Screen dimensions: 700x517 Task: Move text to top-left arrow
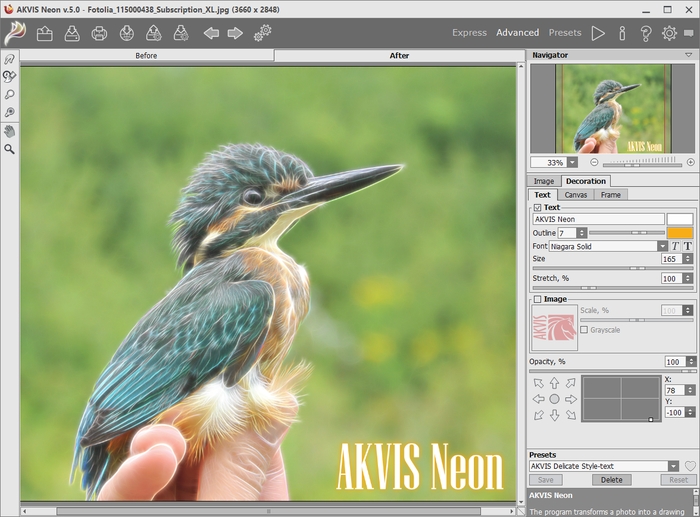click(539, 383)
